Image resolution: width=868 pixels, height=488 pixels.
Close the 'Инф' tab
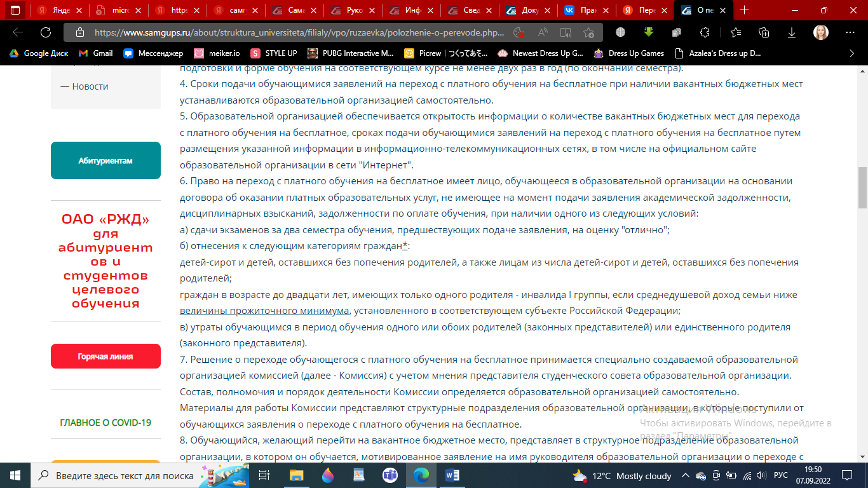pos(430,10)
